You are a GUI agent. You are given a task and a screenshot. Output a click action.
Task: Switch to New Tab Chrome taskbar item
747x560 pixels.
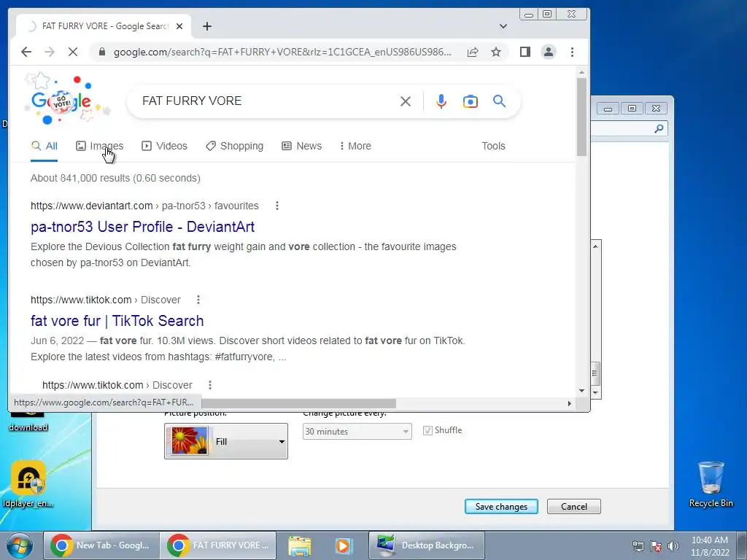(x=101, y=545)
